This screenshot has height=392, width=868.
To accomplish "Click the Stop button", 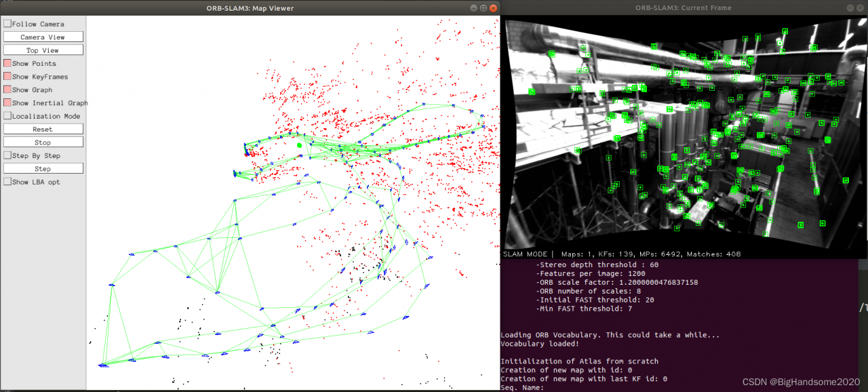I will (x=43, y=142).
